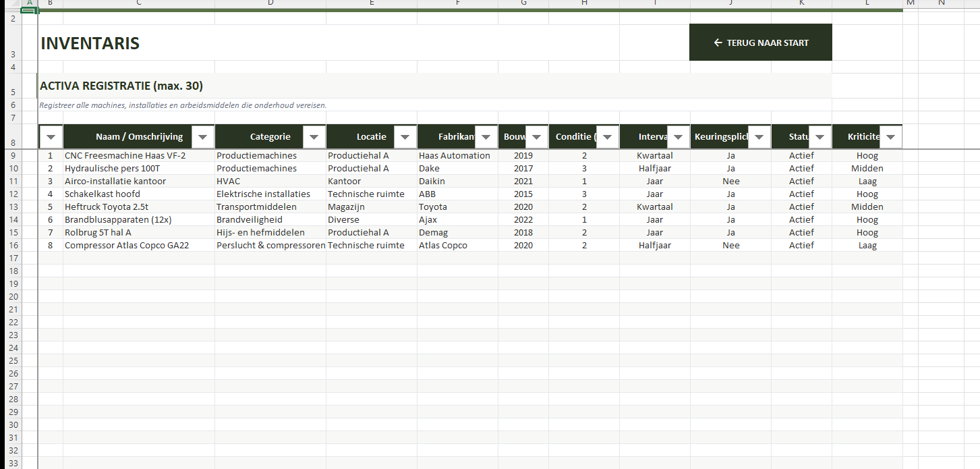Expand the Interval column filter
This screenshot has height=469, width=980.
[678, 137]
